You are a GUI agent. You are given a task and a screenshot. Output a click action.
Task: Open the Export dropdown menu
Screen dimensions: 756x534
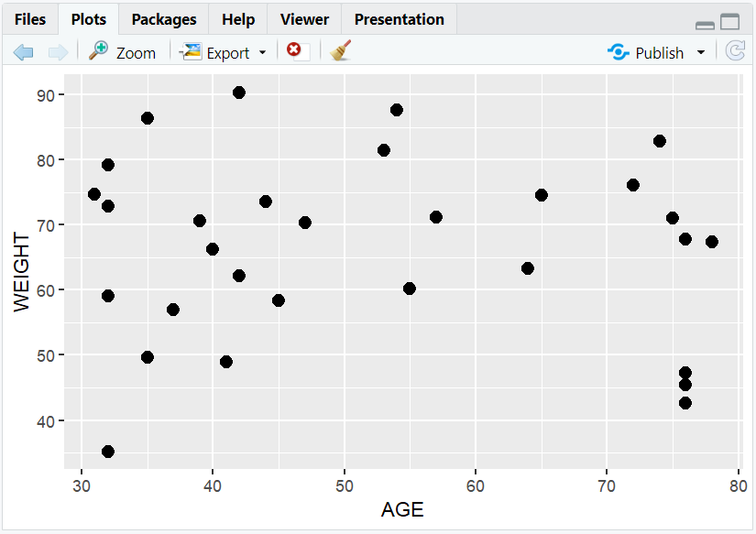click(x=261, y=52)
